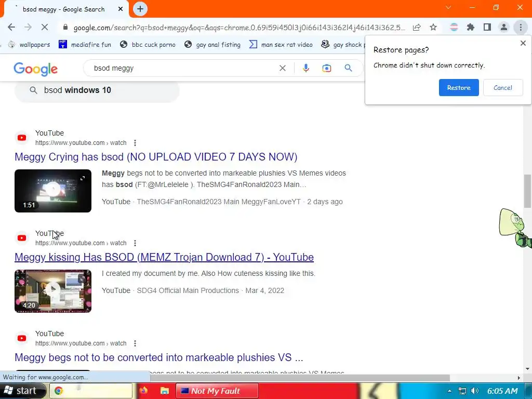Stop page loading with the X button
This screenshot has width=532, height=399.
tap(45, 27)
